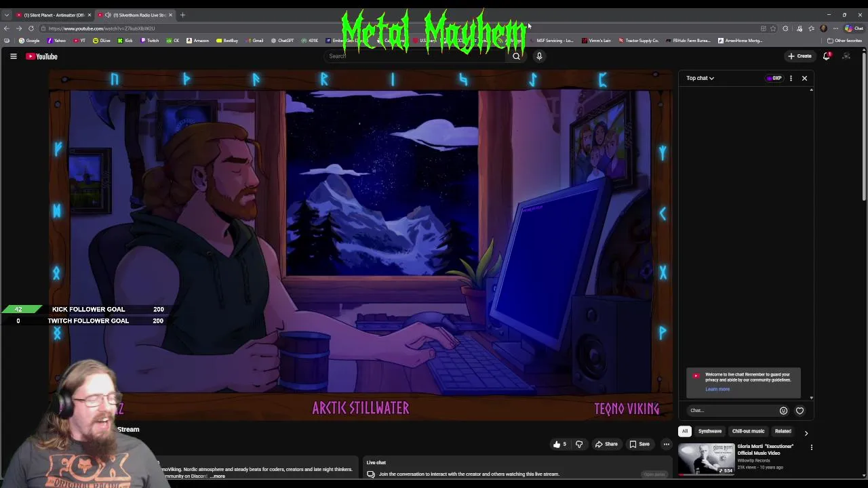This screenshot has width=868, height=488.
Task: Click the Create button
Action: click(800, 56)
